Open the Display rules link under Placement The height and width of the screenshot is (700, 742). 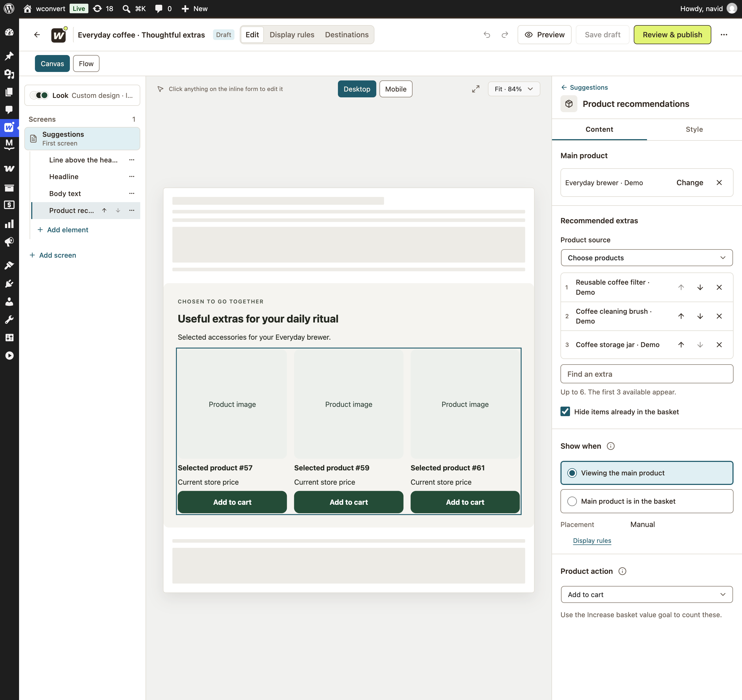[x=592, y=541]
